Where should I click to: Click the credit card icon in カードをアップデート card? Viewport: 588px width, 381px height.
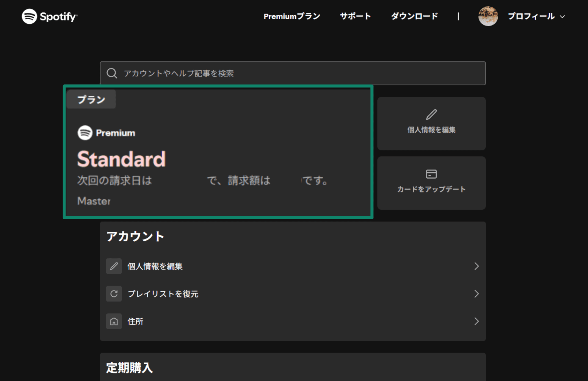coord(431,174)
